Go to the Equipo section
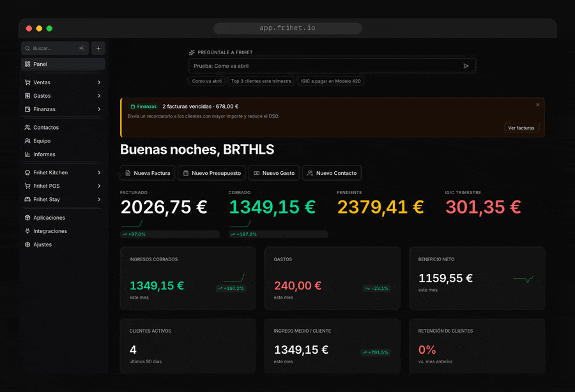The height and width of the screenshot is (392, 575). (x=63, y=140)
